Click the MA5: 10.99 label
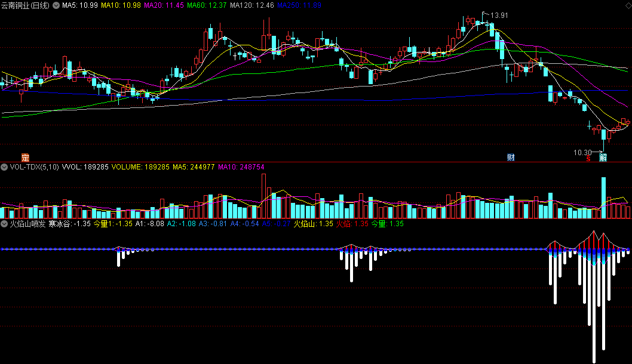 click(80, 5)
